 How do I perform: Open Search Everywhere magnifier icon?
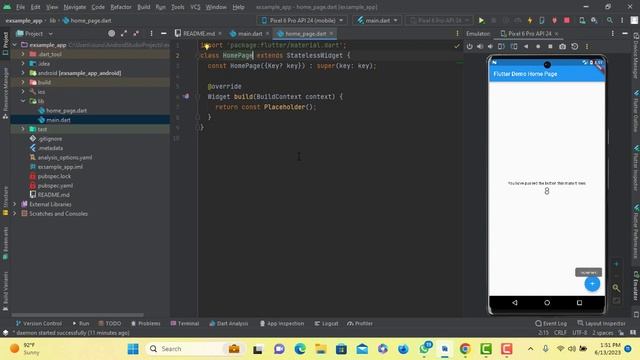tap(609, 20)
